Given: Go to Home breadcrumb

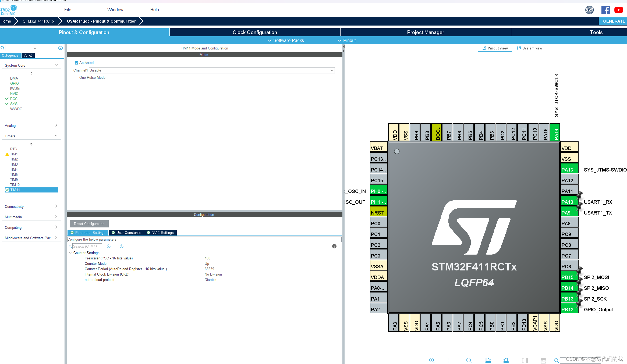Looking at the screenshot, I should coord(6,21).
